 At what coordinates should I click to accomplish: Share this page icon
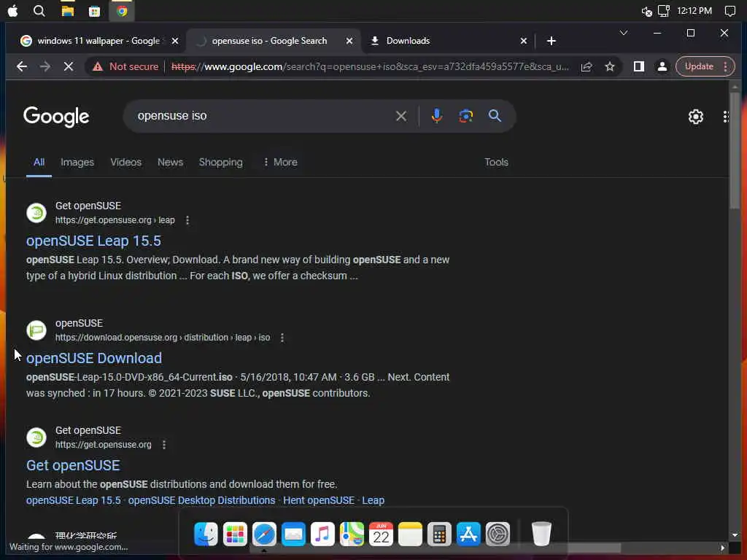pos(587,66)
